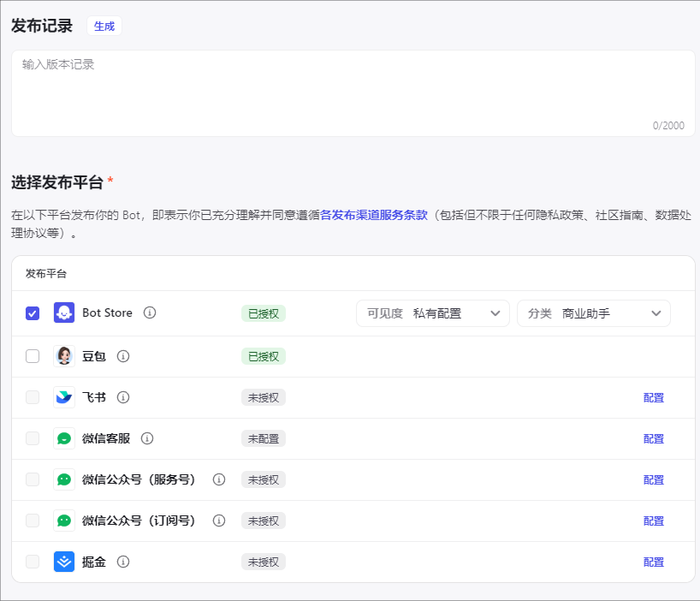700x601 pixels.
Task: Click the 豆包 avatar icon
Action: (64, 356)
